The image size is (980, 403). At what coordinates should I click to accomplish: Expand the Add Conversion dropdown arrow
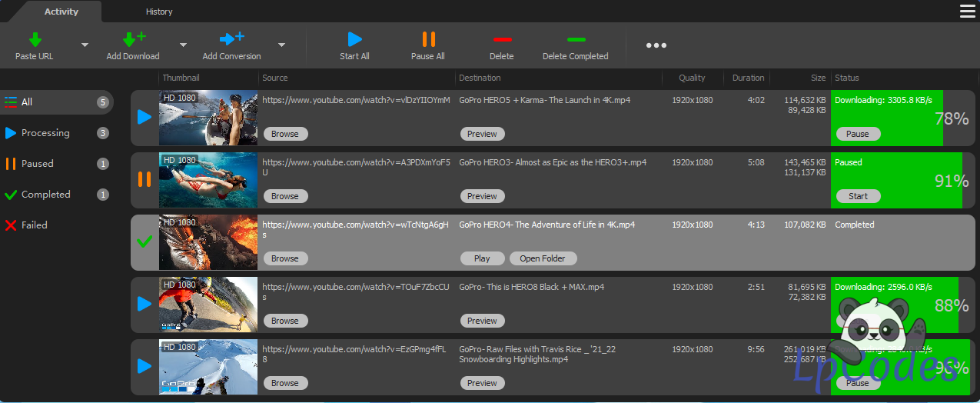click(281, 45)
